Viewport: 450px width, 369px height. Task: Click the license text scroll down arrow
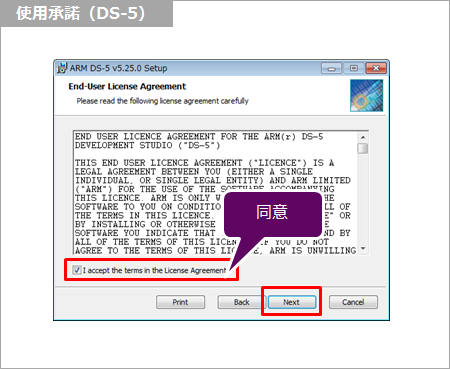(363, 248)
